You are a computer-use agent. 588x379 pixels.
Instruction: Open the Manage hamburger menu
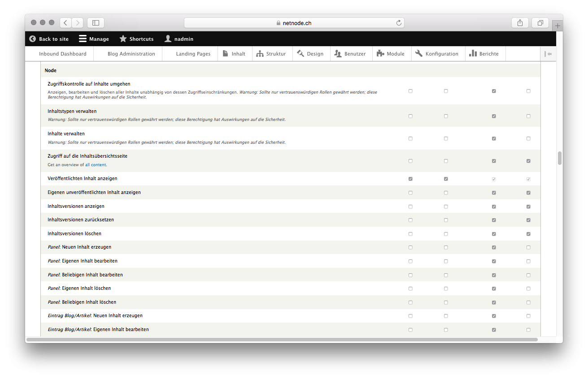83,39
